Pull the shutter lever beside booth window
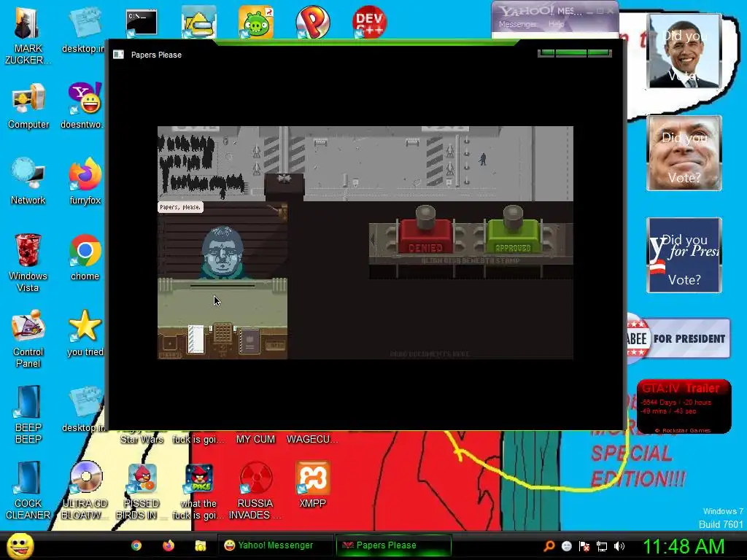This screenshot has height=560, width=747. tap(284, 213)
